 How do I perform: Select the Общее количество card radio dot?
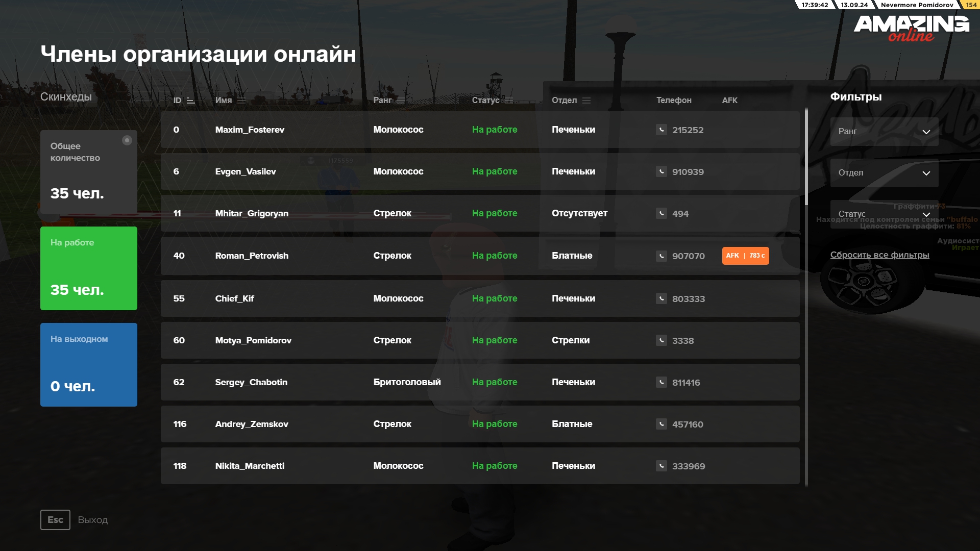coord(127,140)
